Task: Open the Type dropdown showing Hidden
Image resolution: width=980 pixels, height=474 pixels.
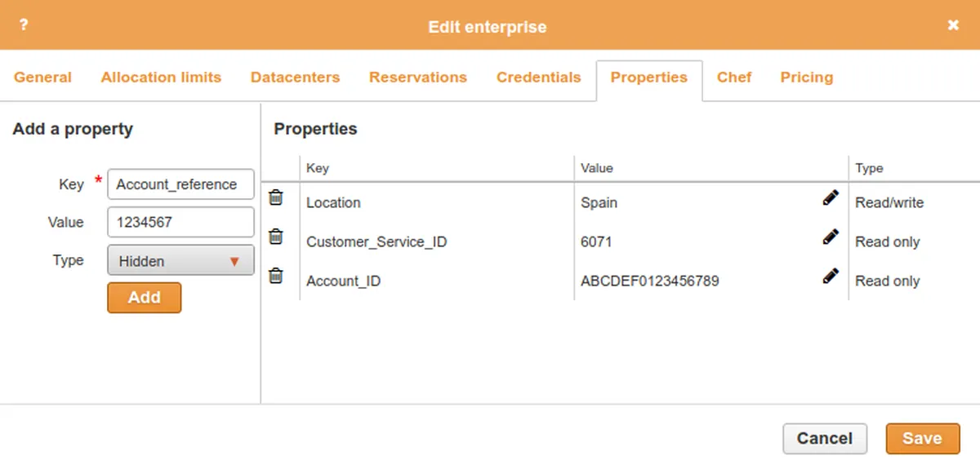Action: (x=180, y=261)
